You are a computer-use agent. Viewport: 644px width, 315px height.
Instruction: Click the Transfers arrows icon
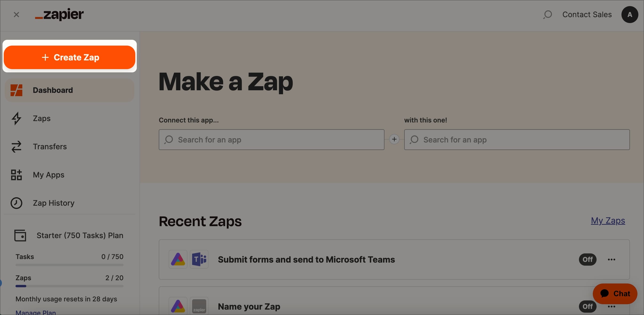coord(16,146)
